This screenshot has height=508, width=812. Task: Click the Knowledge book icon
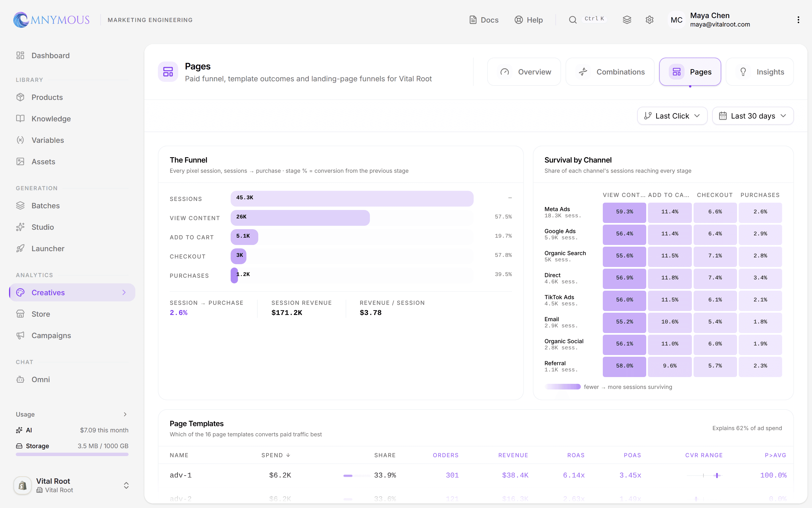[21, 119]
